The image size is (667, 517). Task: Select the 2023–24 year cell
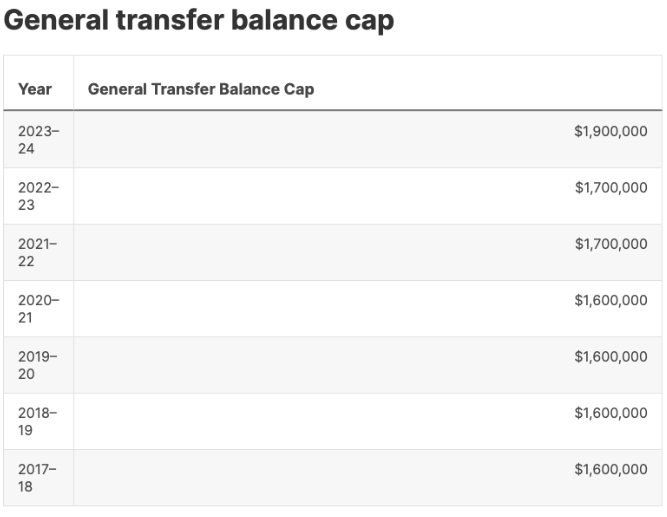[x=38, y=140]
